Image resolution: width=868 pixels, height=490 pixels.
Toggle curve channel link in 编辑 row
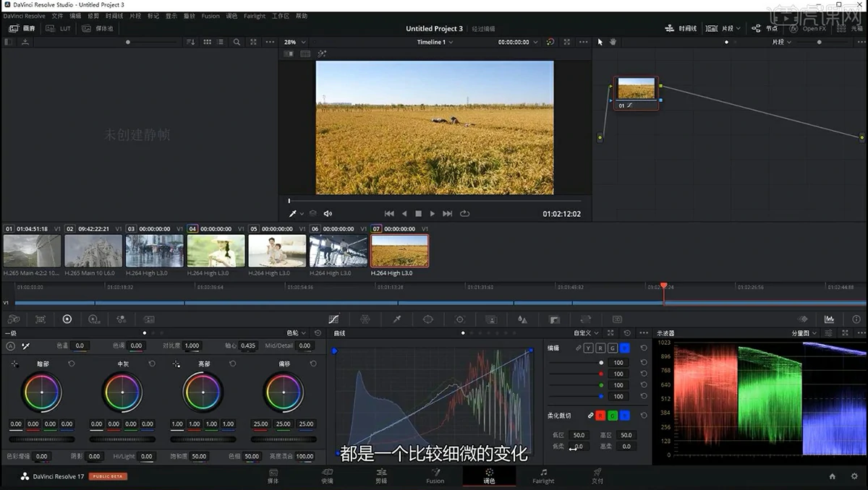click(578, 348)
